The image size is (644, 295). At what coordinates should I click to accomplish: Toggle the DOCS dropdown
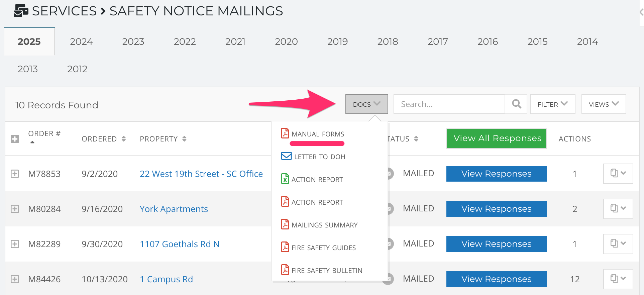[x=366, y=104]
